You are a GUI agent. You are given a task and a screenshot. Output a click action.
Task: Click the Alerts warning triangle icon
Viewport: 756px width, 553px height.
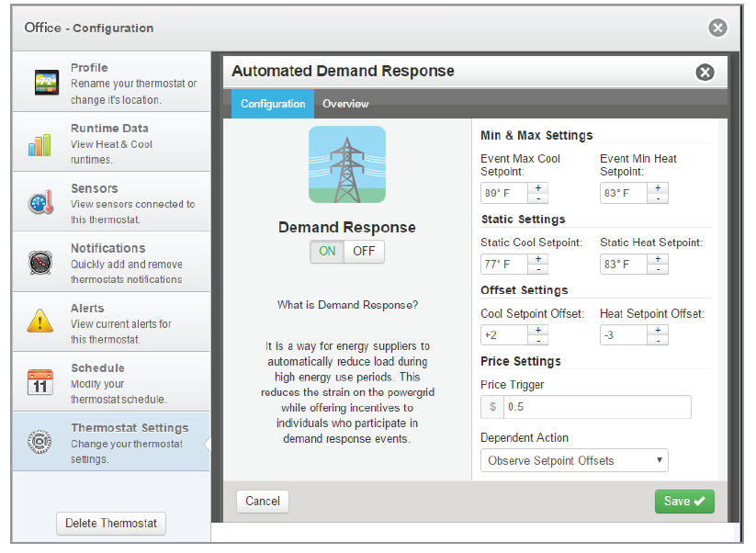tap(40, 322)
